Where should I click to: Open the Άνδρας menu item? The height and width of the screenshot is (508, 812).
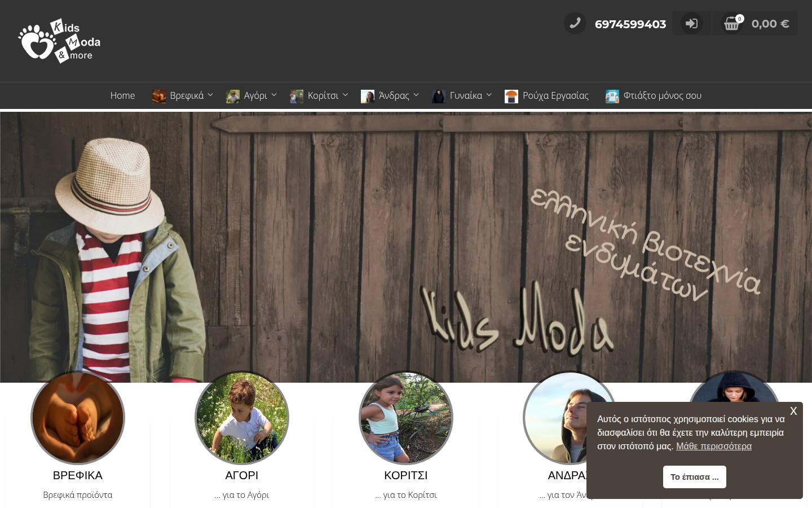394,95
